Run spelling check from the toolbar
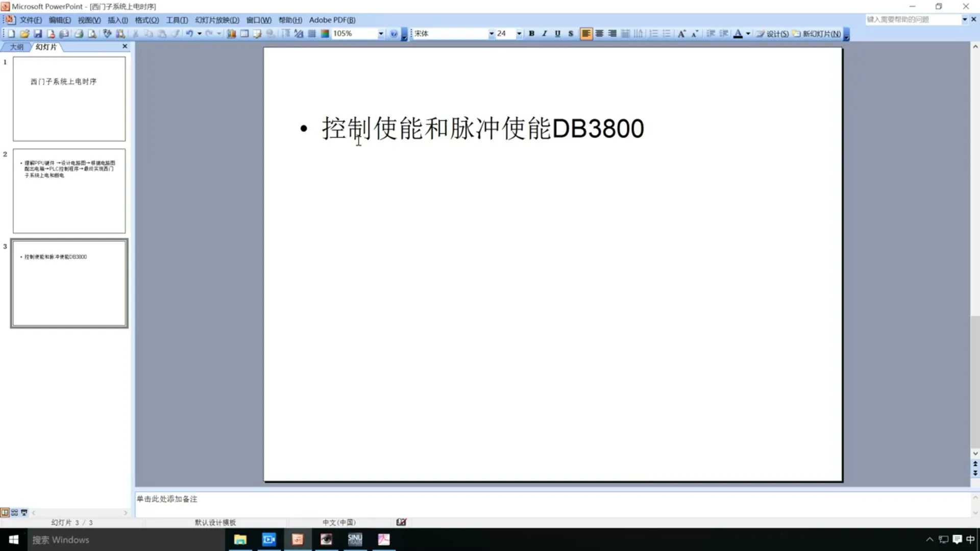This screenshot has width=980, height=551. [x=106, y=33]
